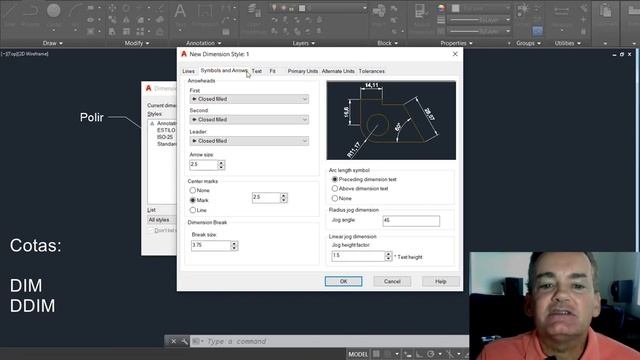Select the Line center marks radio button
The image size is (640, 360).
193,210
